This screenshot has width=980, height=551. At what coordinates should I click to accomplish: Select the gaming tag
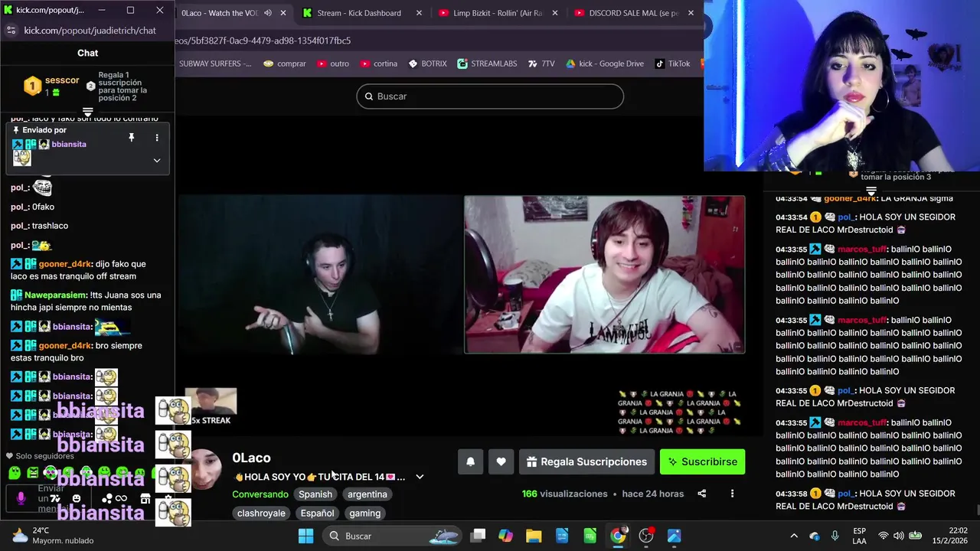[x=365, y=514]
